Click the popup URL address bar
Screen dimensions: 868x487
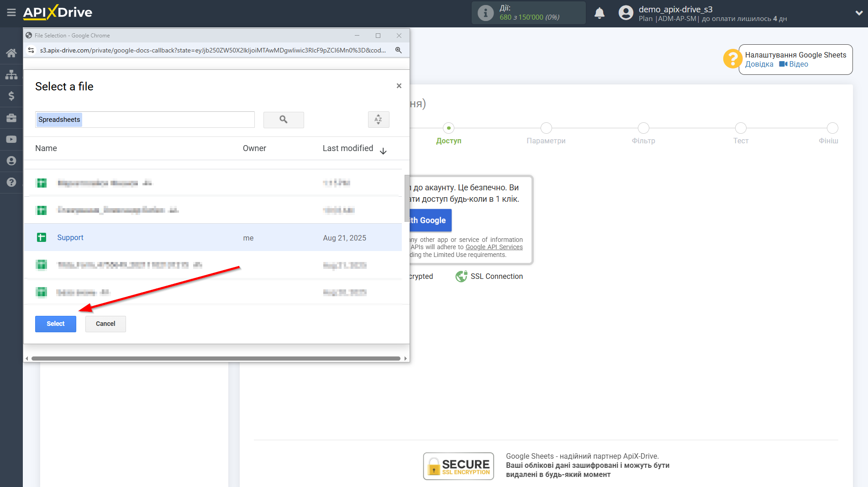tap(213, 50)
